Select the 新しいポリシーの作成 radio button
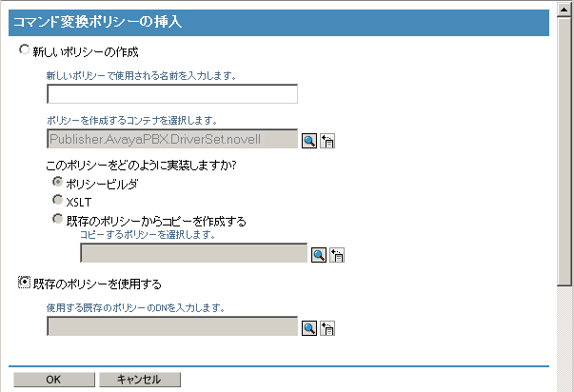Image resolution: width=574 pixels, height=392 pixels. (x=25, y=51)
